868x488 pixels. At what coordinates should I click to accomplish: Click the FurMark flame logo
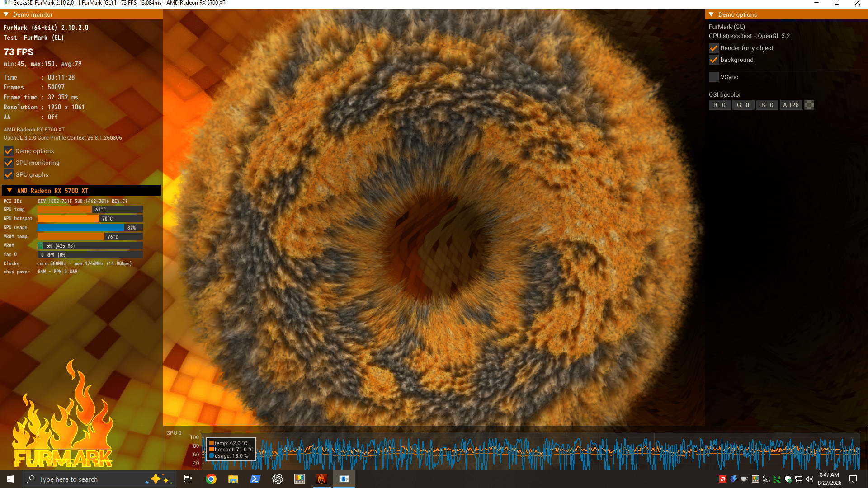[x=62, y=413]
